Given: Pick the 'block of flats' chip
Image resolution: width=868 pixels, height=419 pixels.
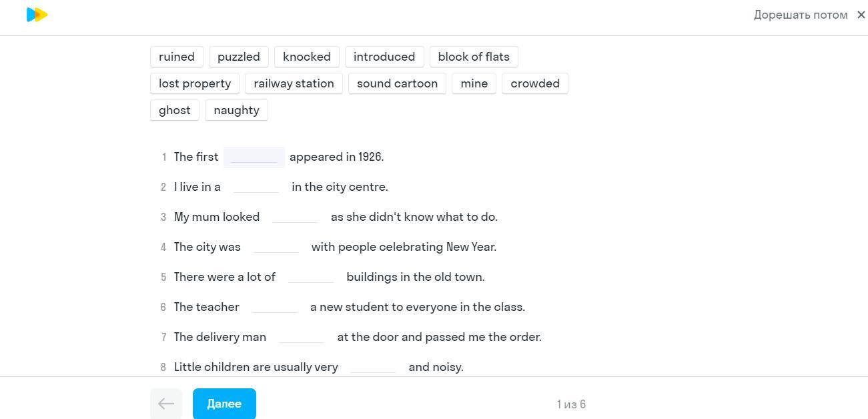Looking at the screenshot, I should pos(474,57).
